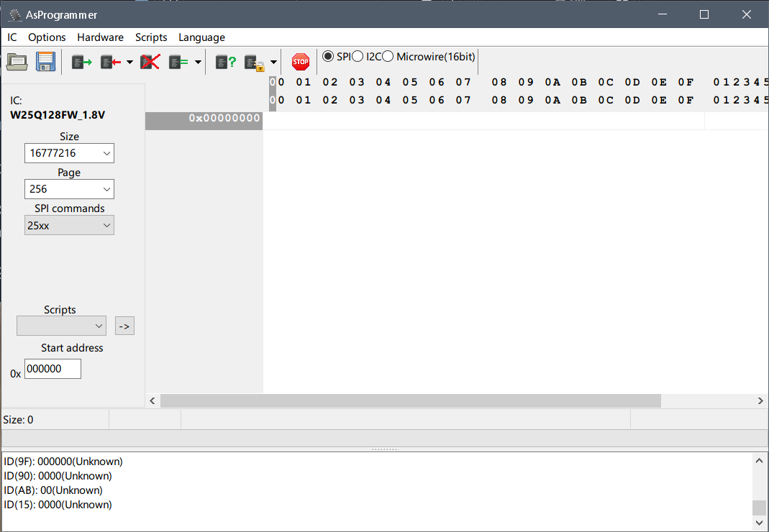Image resolution: width=769 pixels, height=532 pixels.
Task: Click the run script arrow button
Action: point(124,326)
